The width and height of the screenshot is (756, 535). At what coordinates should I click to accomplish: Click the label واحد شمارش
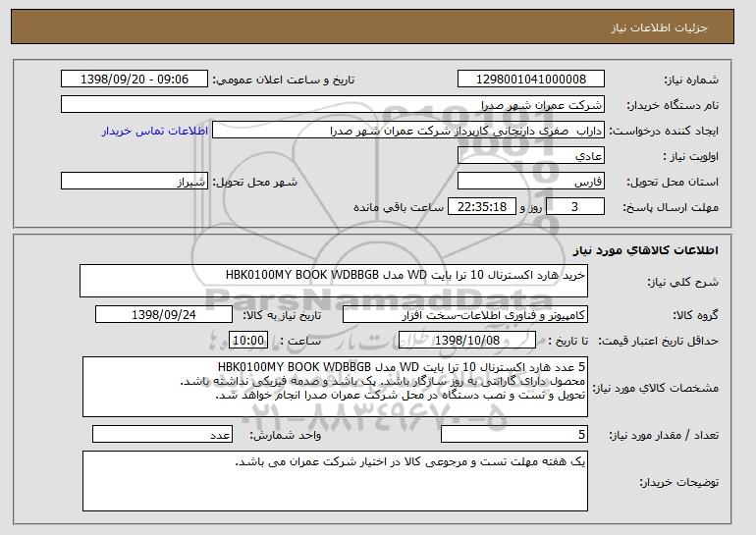pos(285,435)
